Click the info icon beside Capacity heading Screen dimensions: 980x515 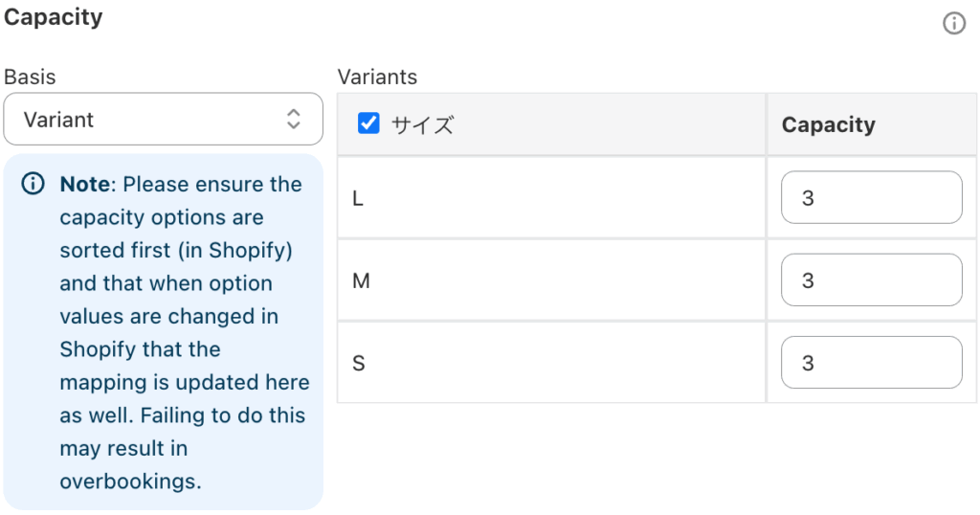pos(954,24)
